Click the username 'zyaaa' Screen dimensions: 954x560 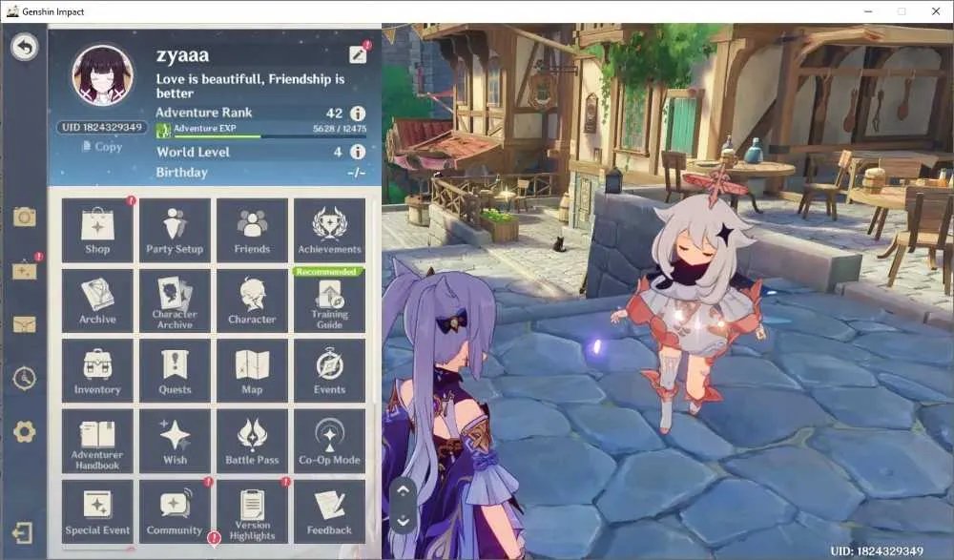coord(182,54)
